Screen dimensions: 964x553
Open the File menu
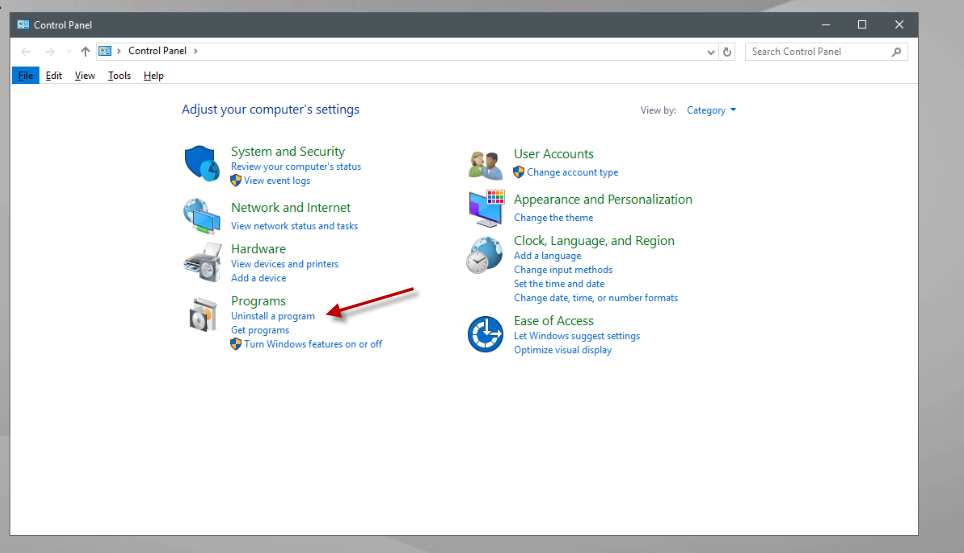pyautogui.click(x=26, y=76)
